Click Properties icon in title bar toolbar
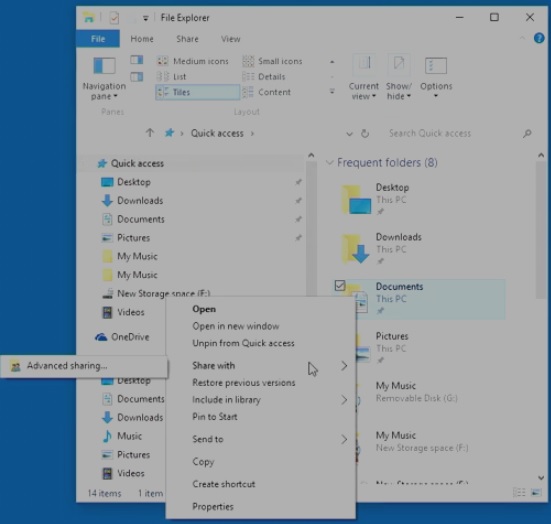The height and width of the screenshot is (524, 551). coord(114,18)
